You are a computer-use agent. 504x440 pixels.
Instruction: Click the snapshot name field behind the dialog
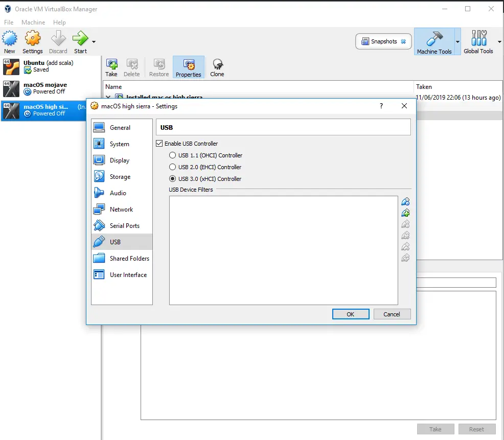[x=456, y=283]
